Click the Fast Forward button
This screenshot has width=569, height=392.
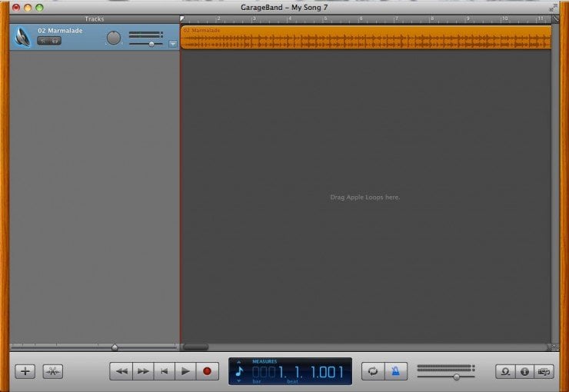pos(143,371)
